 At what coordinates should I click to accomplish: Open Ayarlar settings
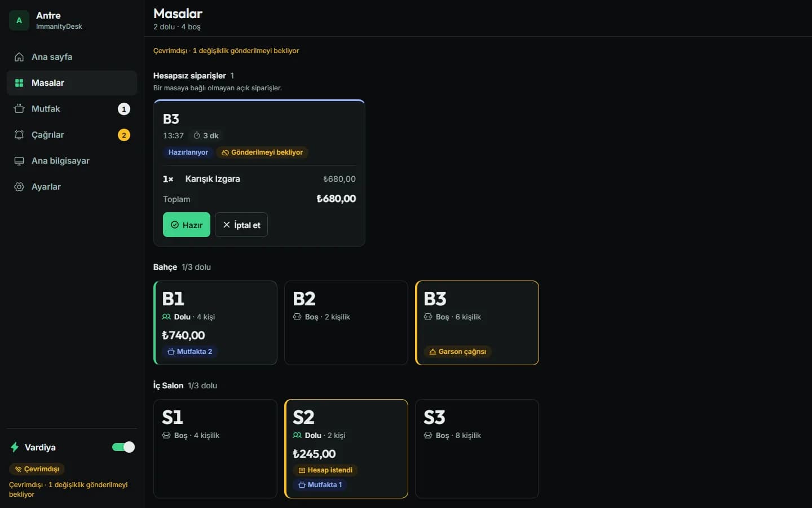coord(72,187)
